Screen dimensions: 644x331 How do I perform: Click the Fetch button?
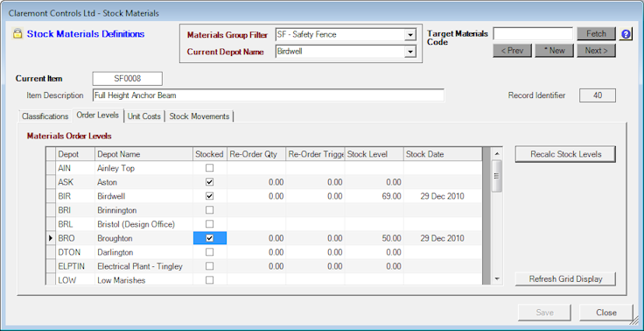click(x=596, y=34)
